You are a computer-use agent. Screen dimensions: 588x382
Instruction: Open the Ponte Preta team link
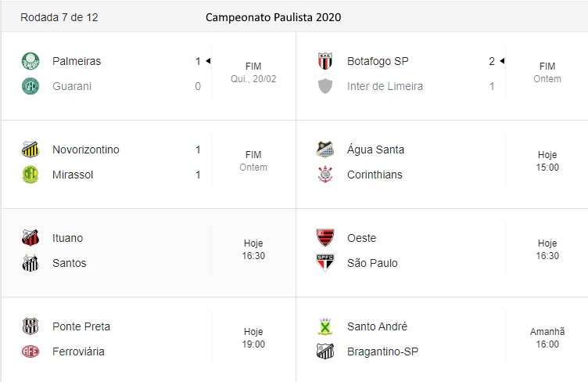pos(81,326)
